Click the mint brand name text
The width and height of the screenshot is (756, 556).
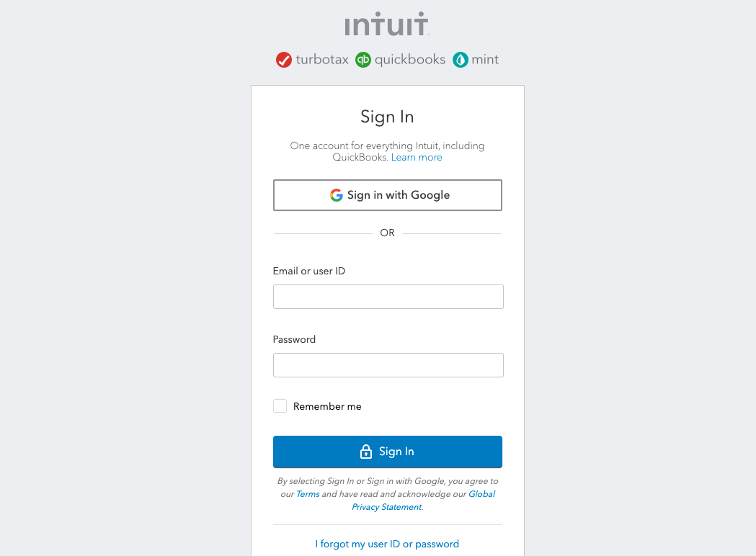click(x=485, y=60)
